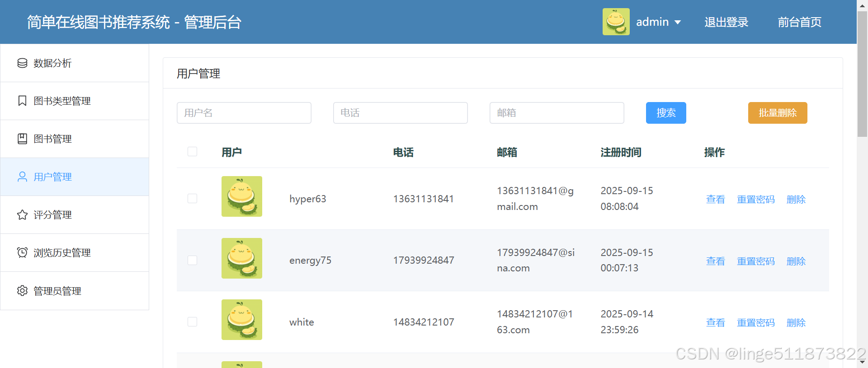Click the 退出登录 link
The height and width of the screenshot is (368, 868).
[x=726, y=22]
